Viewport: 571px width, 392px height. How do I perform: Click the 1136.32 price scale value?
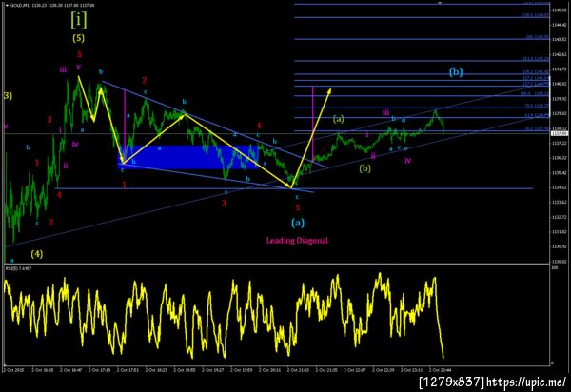[x=559, y=158]
